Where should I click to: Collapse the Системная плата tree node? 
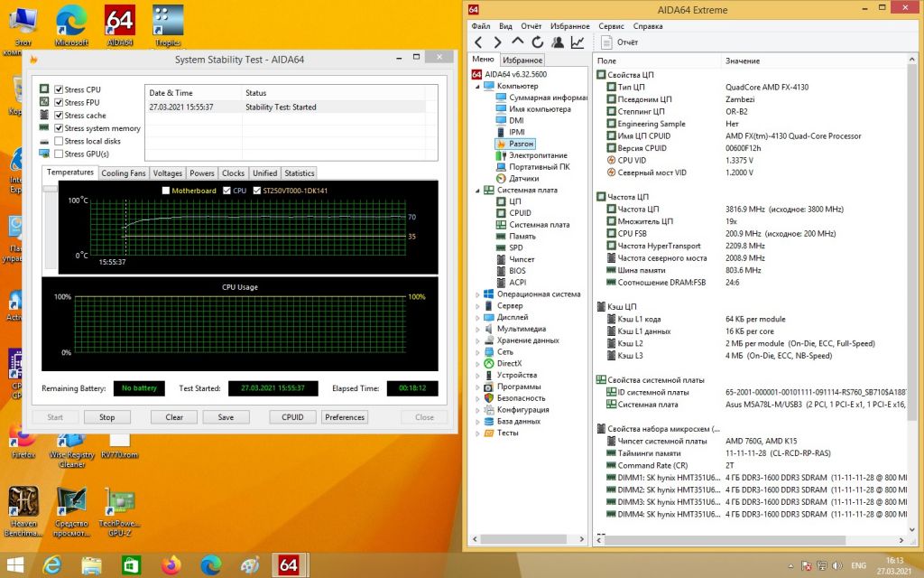478,191
